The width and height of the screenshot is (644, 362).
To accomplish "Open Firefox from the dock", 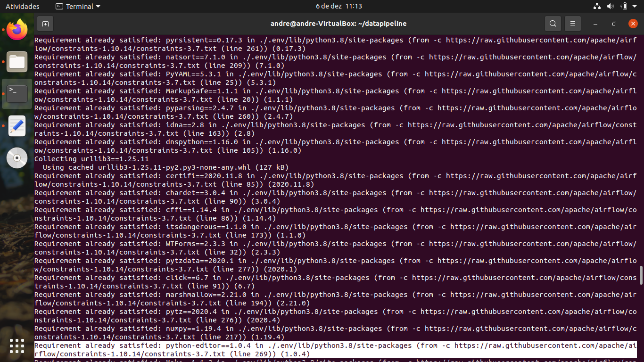I will pos(17,30).
